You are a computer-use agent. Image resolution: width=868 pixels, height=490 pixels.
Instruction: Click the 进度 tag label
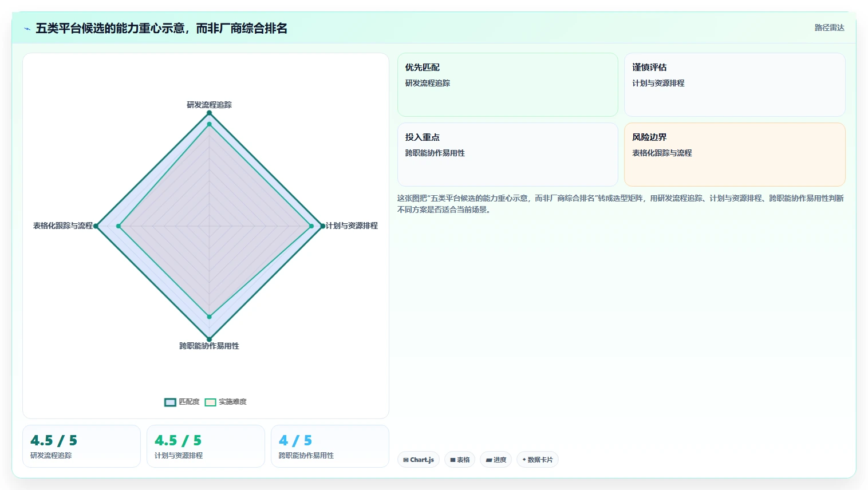point(500,460)
